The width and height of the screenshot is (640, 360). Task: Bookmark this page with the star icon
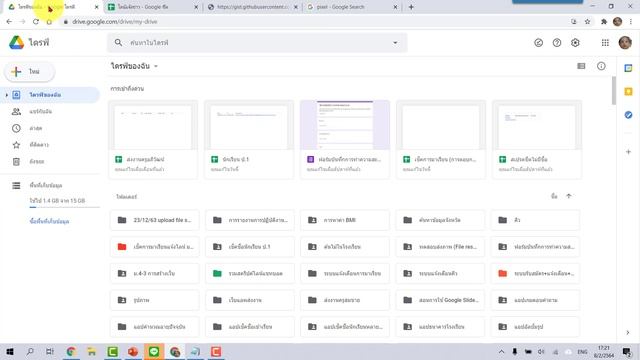pos(587,22)
